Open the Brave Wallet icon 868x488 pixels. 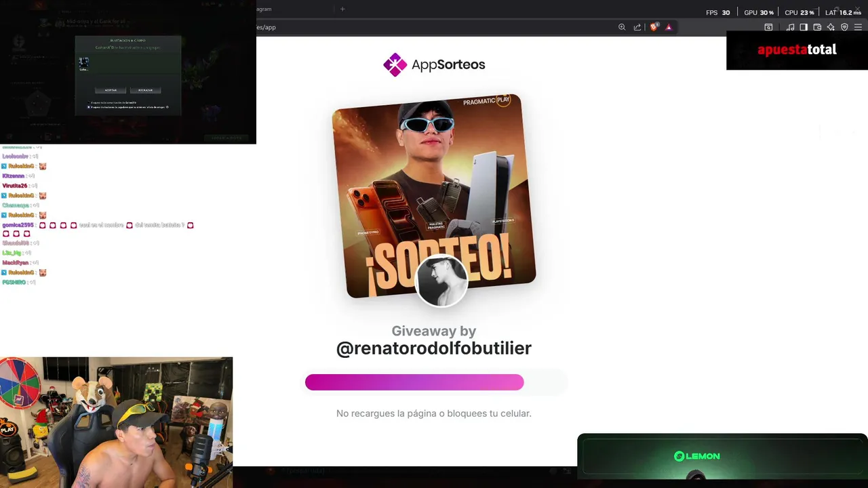[x=817, y=27]
